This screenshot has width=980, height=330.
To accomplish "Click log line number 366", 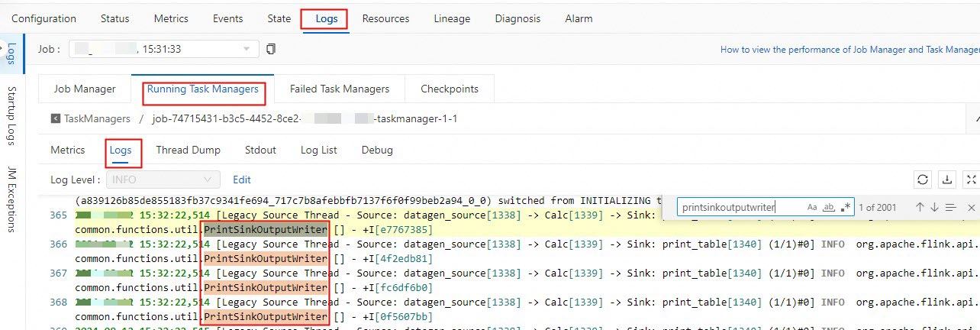I will (x=58, y=244).
